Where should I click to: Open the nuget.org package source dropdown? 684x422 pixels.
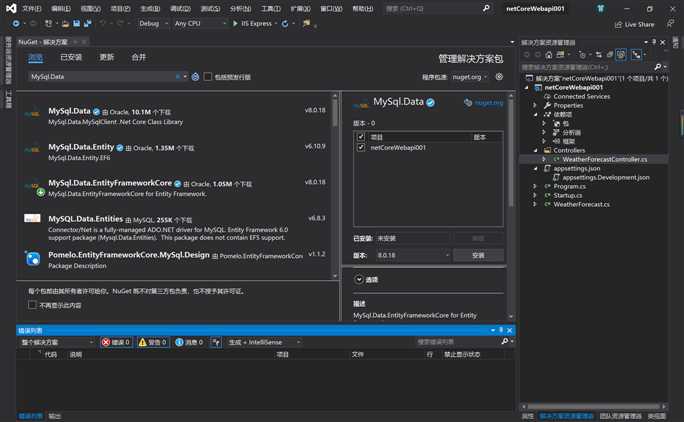[470, 77]
